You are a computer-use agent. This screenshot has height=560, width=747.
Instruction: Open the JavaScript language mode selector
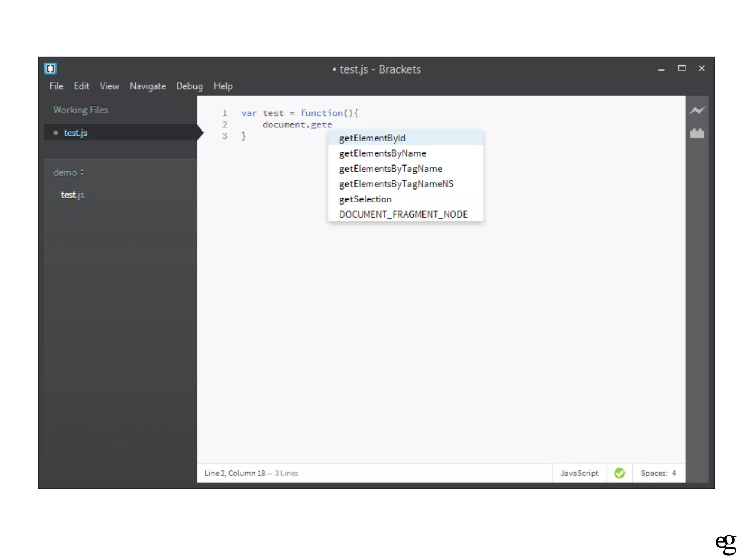coord(579,473)
